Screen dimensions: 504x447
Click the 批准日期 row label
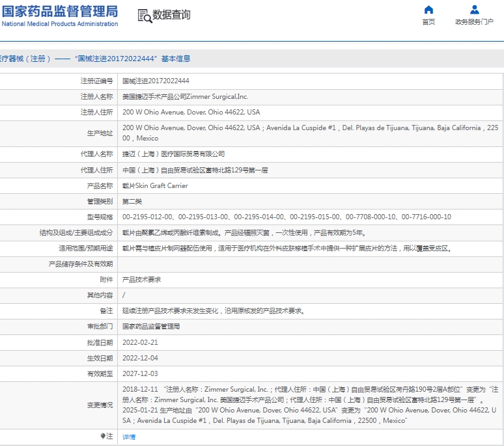100,343
